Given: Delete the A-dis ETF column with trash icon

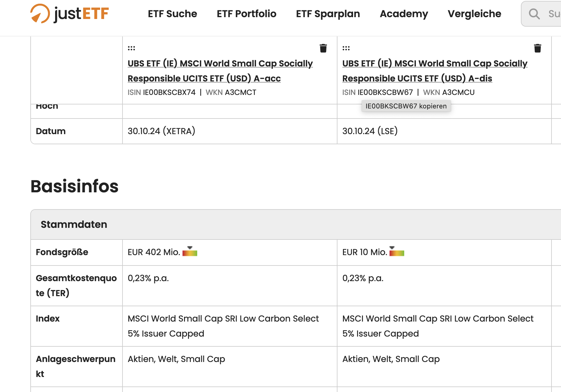Looking at the screenshot, I should tap(538, 48).
